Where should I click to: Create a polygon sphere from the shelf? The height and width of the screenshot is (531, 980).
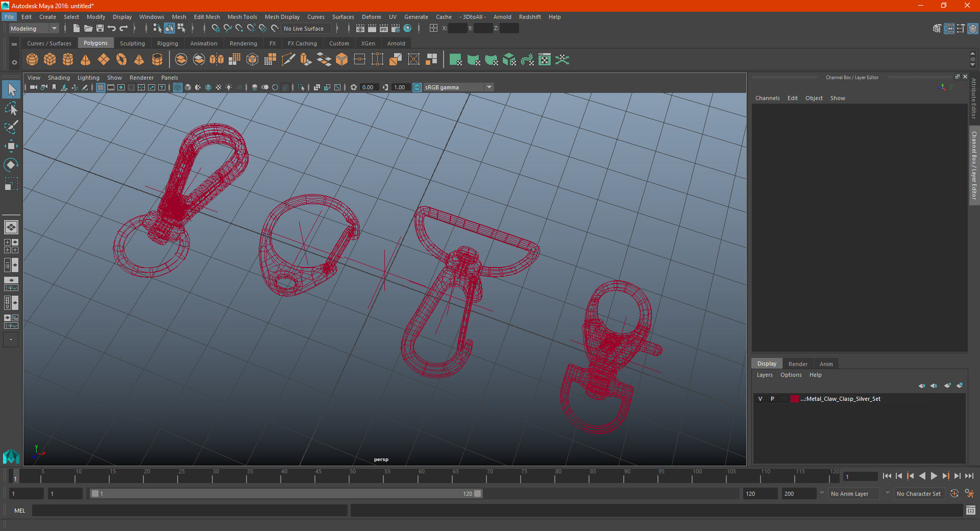32,60
